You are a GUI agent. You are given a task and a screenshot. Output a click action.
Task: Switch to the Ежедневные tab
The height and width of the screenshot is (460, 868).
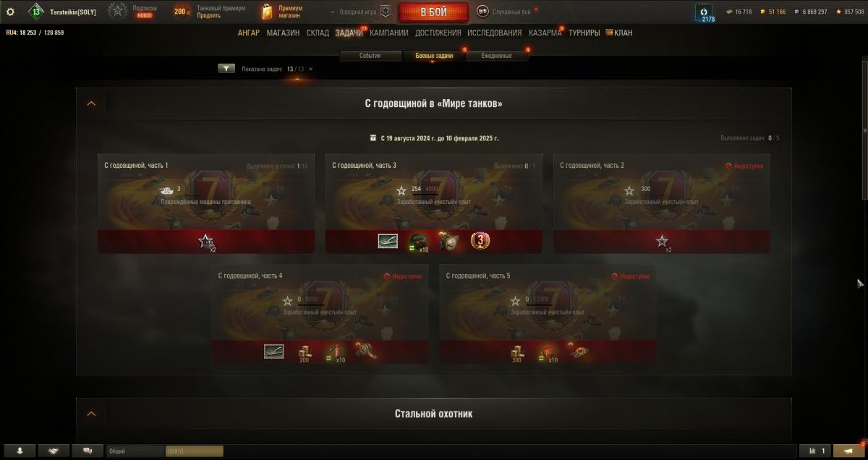pos(496,56)
